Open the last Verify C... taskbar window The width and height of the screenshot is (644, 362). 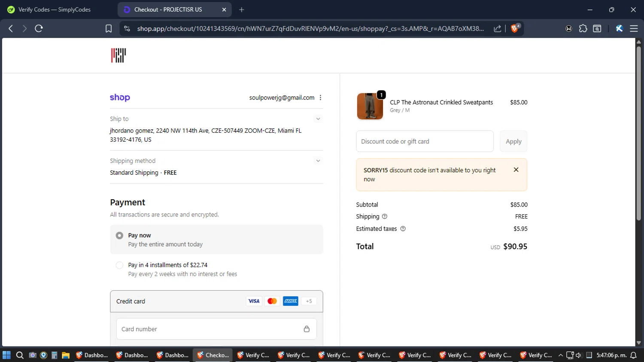tap(536, 355)
